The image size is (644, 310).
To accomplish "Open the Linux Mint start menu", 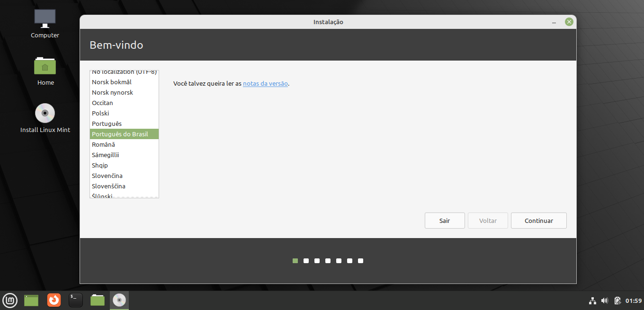I will (10, 300).
